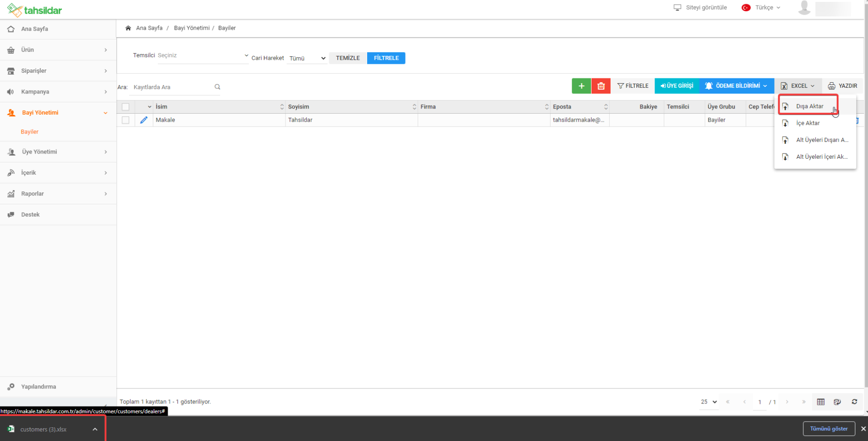Open the Temsilci Seçiniz dropdown
This screenshot has height=441, width=868.
[202, 55]
